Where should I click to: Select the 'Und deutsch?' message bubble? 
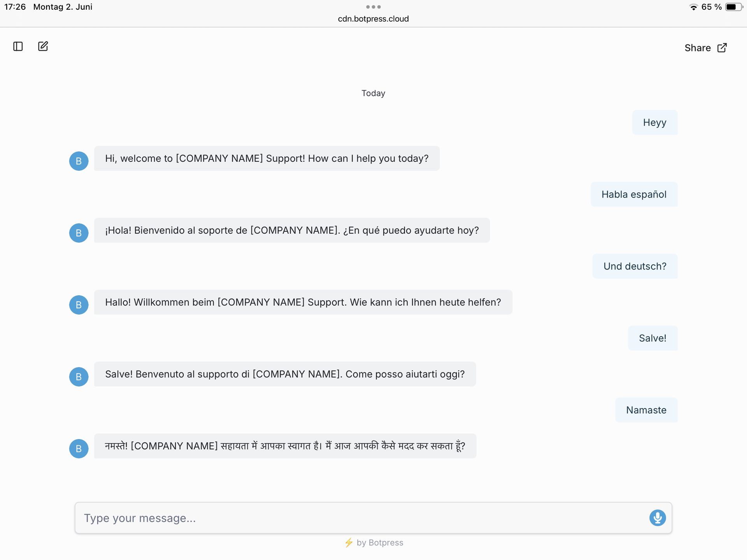pyautogui.click(x=635, y=266)
